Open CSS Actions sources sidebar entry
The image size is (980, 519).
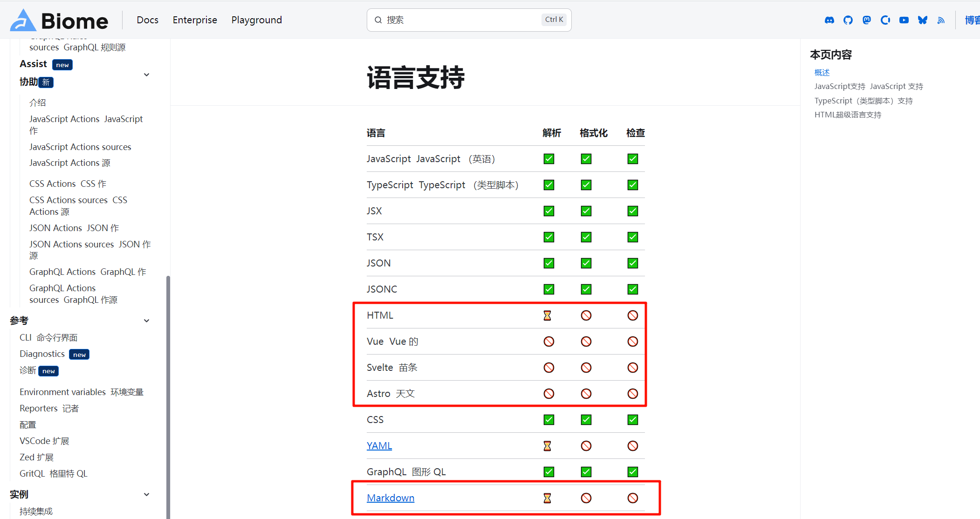[x=78, y=206]
